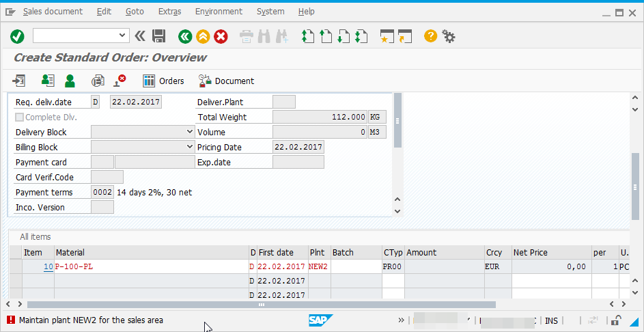This screenshot has width=644, height=332.
Task: Click the Display Document Flow icon
Action: pyautogui.click(x=18, y=81)
